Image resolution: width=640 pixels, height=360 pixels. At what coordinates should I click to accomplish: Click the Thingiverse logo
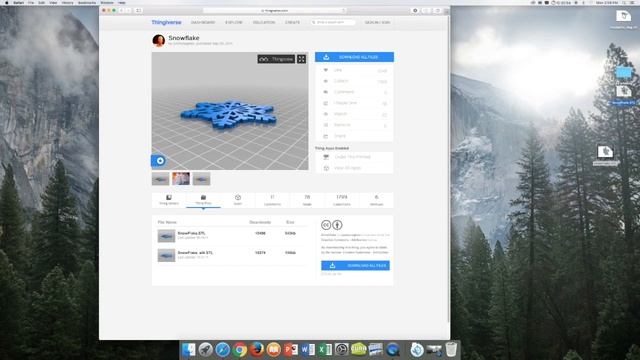pos(166,22)
